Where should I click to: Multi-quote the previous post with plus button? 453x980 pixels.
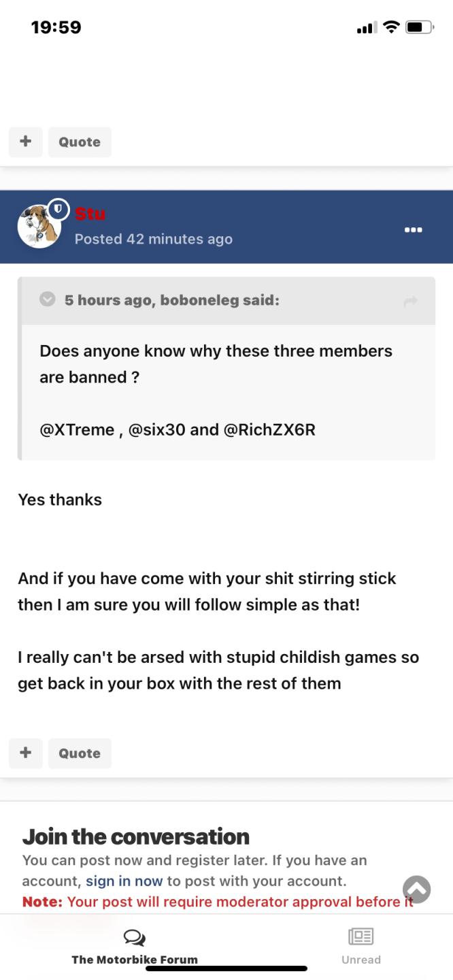point(26,142)
